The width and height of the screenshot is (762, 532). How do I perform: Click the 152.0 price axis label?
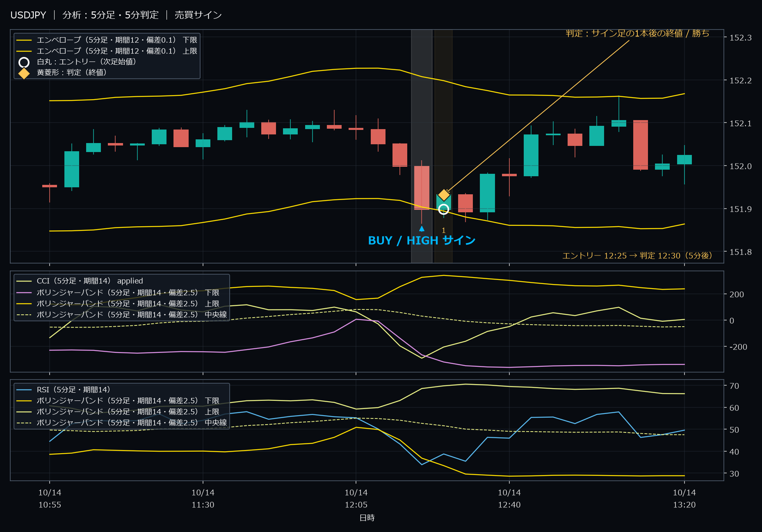tap(741, 166)
